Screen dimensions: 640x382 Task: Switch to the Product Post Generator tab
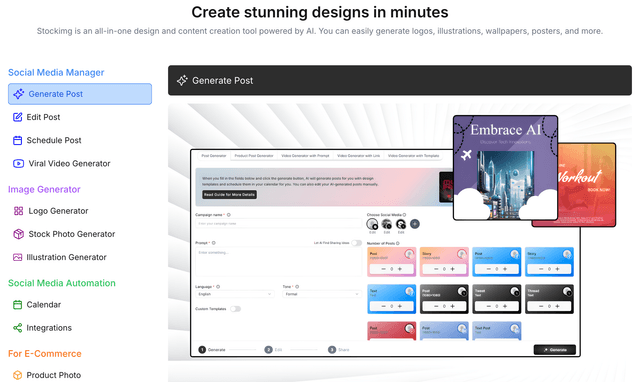pos(254,156)
